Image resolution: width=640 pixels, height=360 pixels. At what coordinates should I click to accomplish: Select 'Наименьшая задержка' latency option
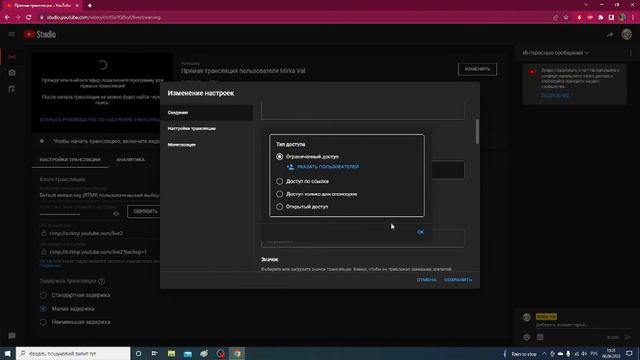(x=43, y=322)
